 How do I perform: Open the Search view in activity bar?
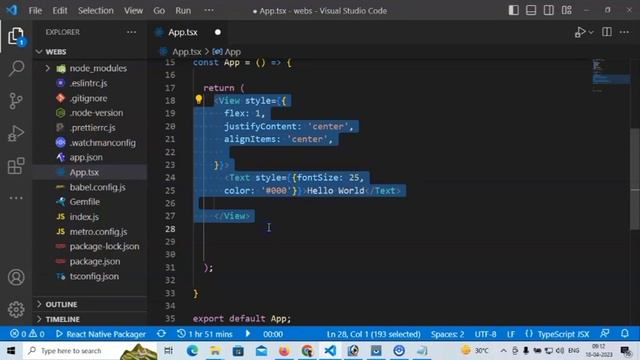click(16, 69)
